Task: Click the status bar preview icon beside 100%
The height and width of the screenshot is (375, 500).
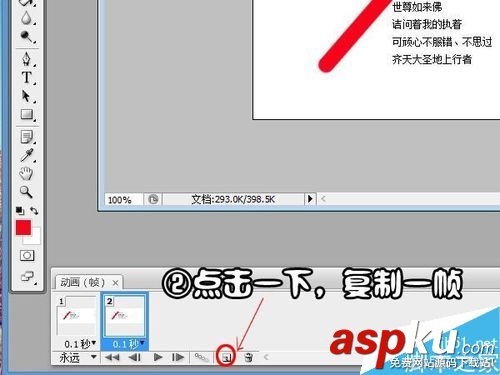Action: click(153, 199)
